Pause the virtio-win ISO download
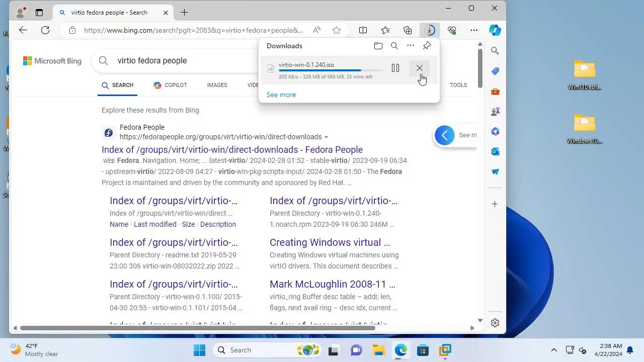Image resolution: width=644 pixels, height=362 pixels. tap(395, 68)
